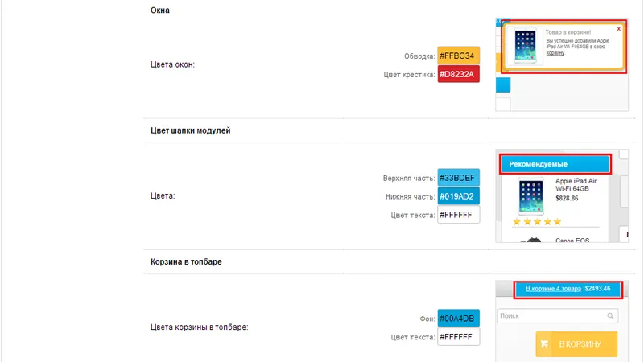Click the Поиск search field in preview
Image resolution: width=644 pixels, height=362 pixels.
(x=558, y=315)
